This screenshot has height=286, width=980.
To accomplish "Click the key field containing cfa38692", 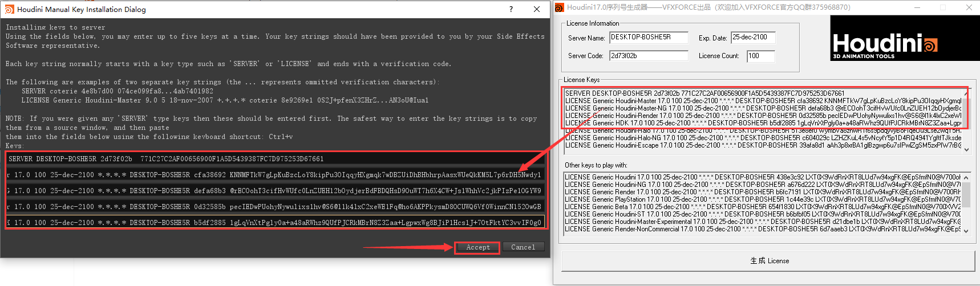I will click(x=275, y=175).
